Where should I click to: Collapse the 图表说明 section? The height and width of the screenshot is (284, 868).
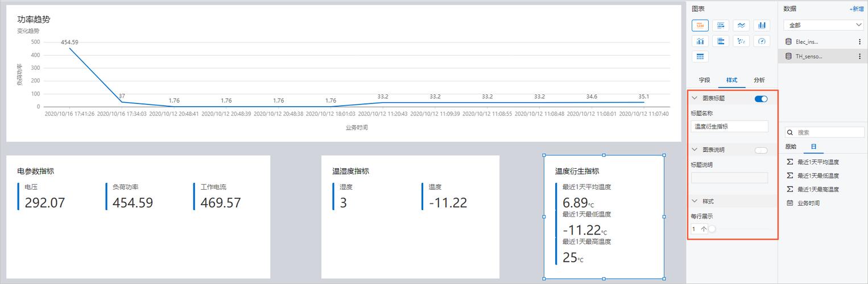pyautogui.click(x=695, y=149)
